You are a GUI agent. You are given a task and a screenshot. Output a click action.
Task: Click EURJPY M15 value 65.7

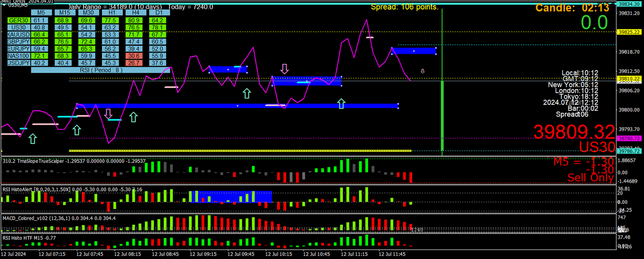(x=64, y=48)
